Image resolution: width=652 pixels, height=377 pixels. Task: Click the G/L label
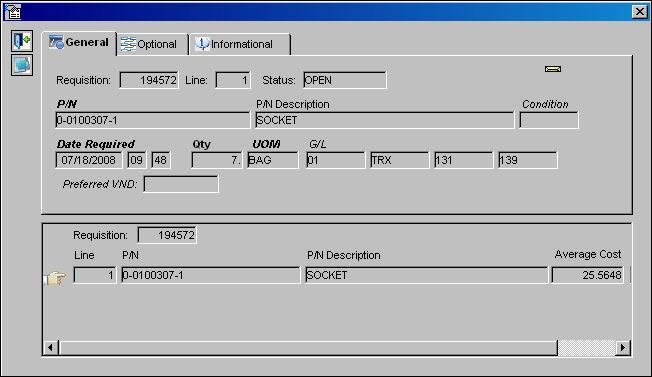pyautogui.click(x=317, y=144)
